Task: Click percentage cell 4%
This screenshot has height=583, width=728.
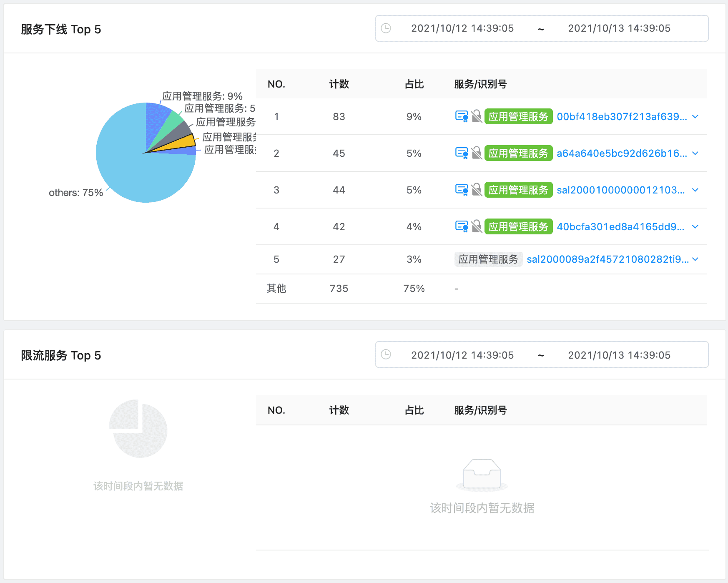Action: coord(414,227)
